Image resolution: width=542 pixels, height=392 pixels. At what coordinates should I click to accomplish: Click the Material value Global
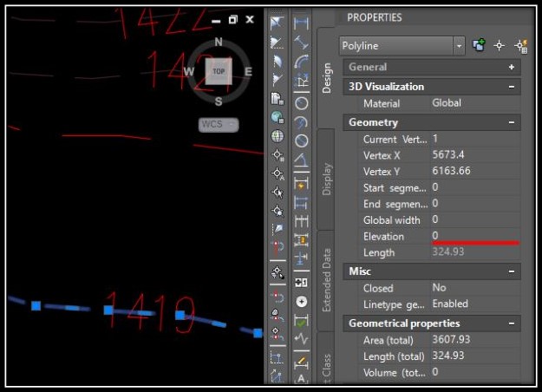[475, 103]
